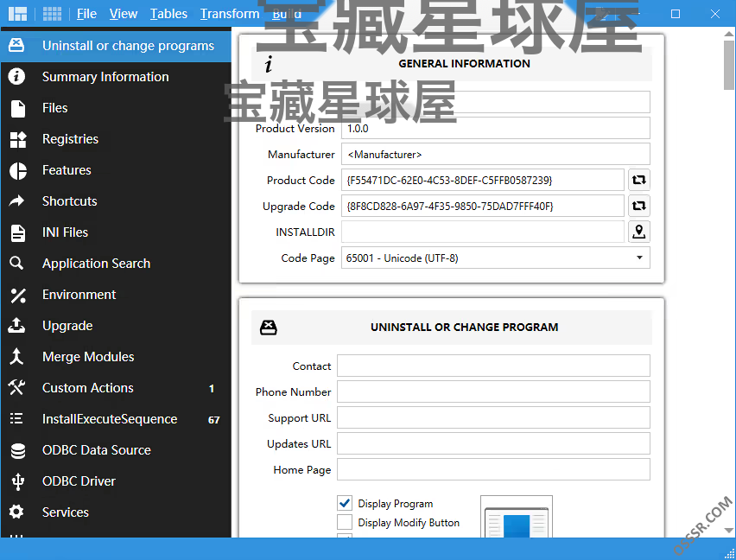This screenshot has height=560, width=736.
Task: Click the grid view icon in title bar
Action: click(52, 14)
